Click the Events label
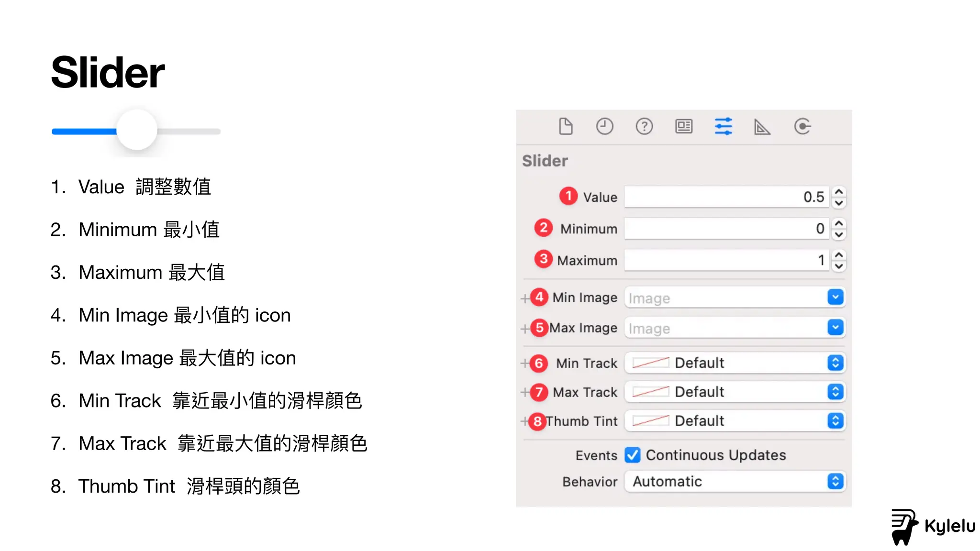Image resolution: width=980 pixels, height=551 pixels. click(596, 455)
